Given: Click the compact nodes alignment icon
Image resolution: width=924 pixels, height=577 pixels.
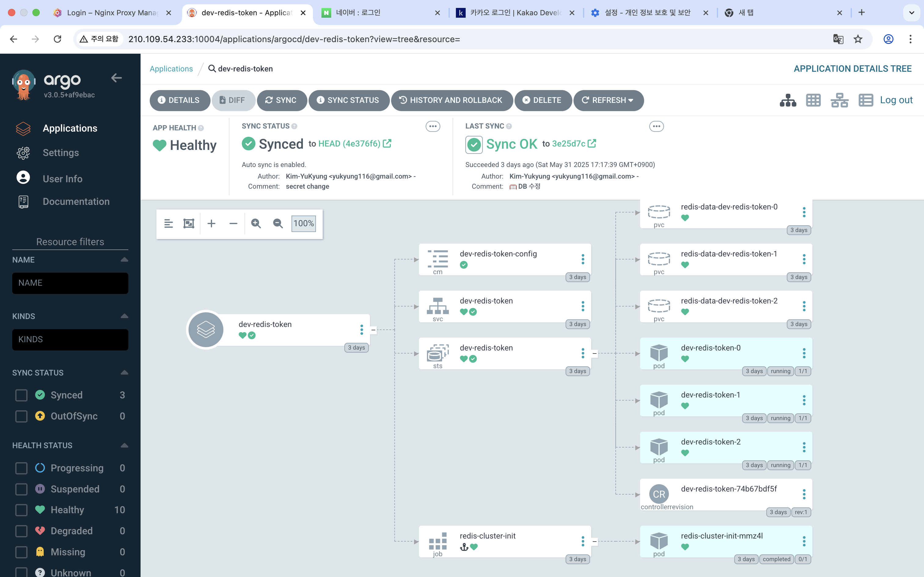Looking at the screenshot, I should click(x=168, y=223).
